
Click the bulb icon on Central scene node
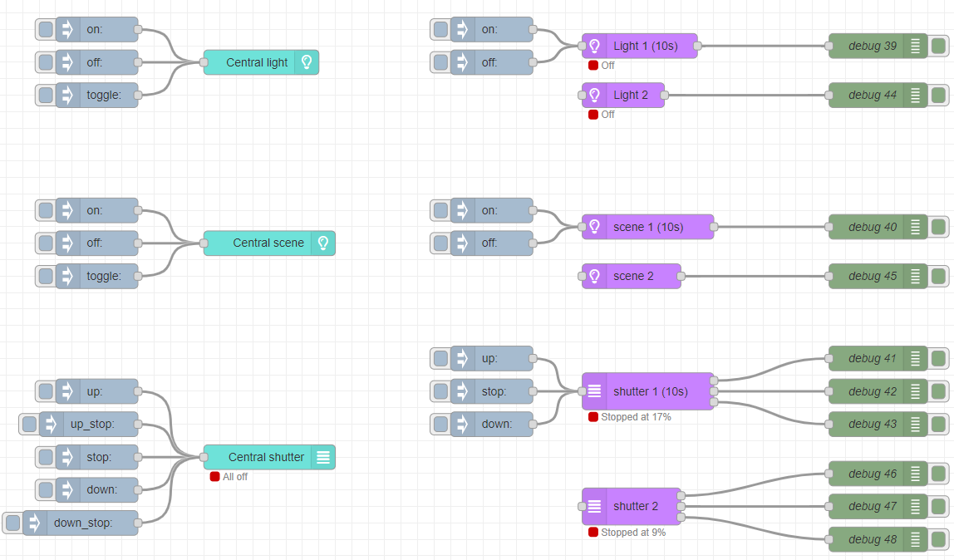point(323,243)
